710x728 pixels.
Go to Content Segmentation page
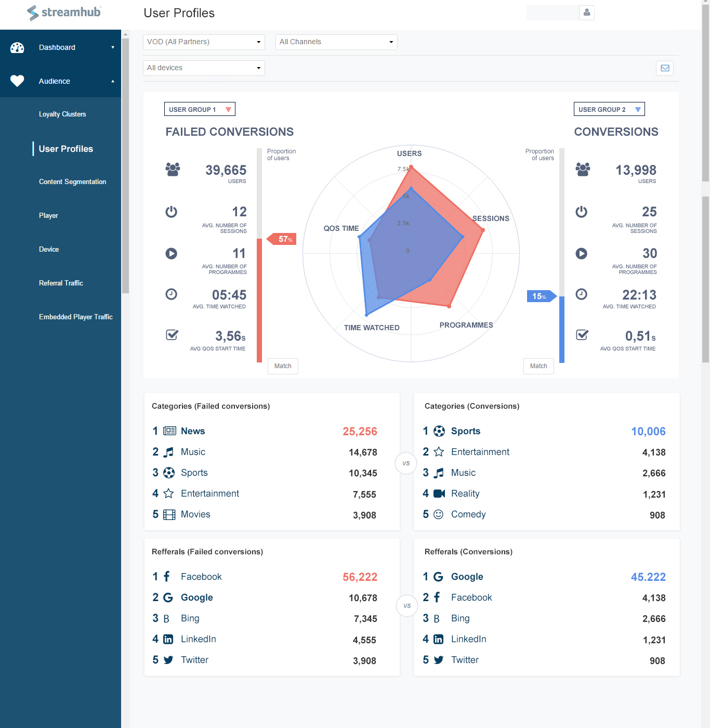pyautogui.click(x=72, y=182)
